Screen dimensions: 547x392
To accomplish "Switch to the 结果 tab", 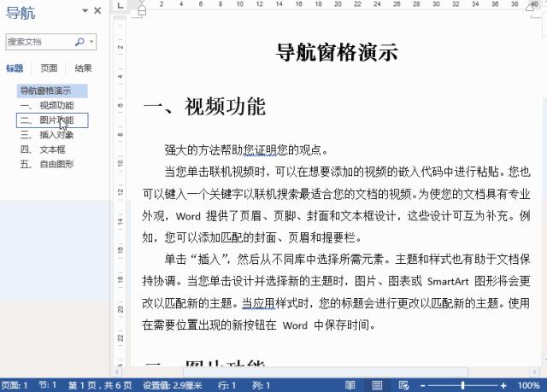I will tap(83, 68).
